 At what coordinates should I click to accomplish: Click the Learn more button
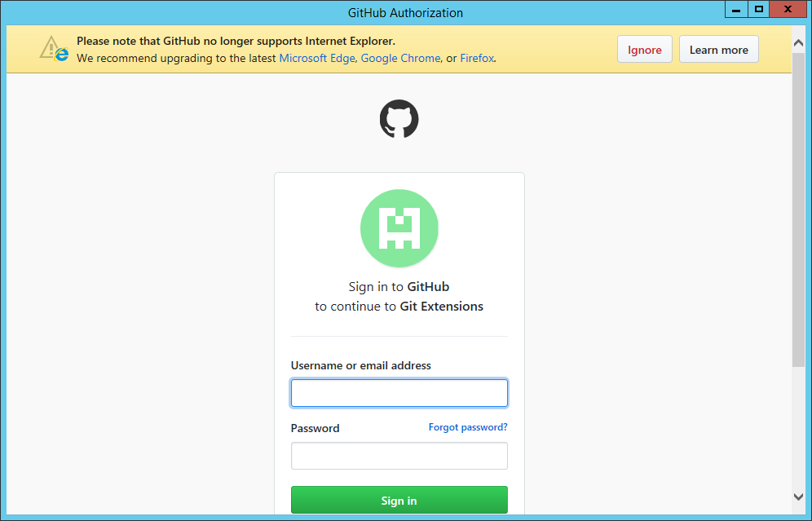pos(718,49)
